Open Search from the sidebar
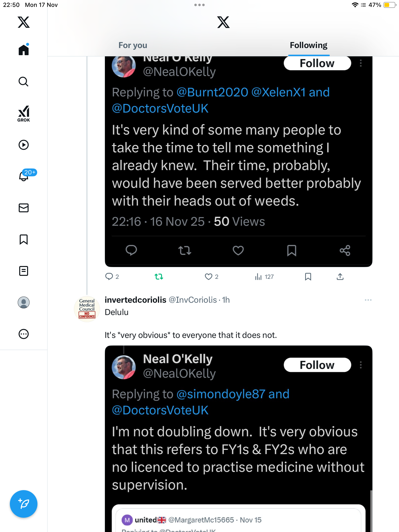Viewport: 399px width, 532px height. [24, 82]
